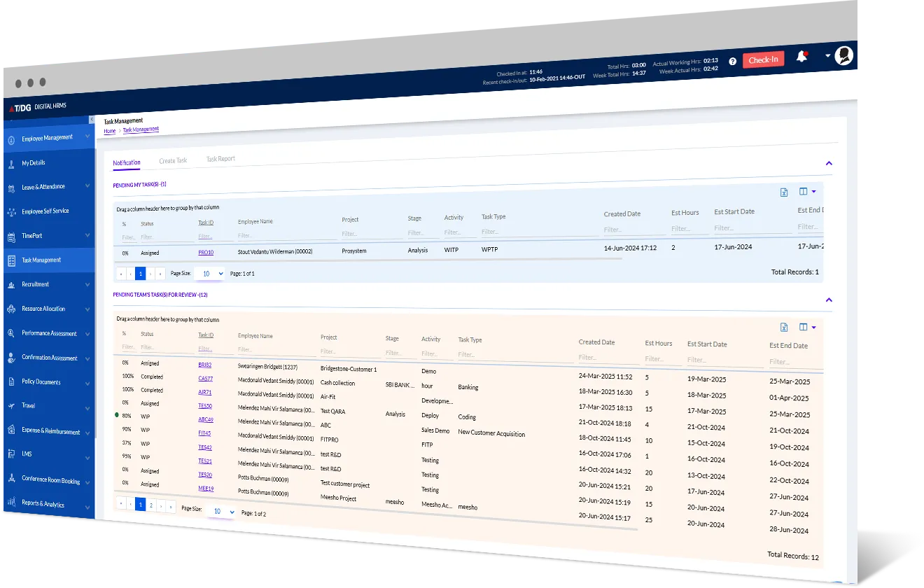Expand the Leave & Attendance chevron
The width and height of the screenshot is (924, 588).
coord(87,186)
